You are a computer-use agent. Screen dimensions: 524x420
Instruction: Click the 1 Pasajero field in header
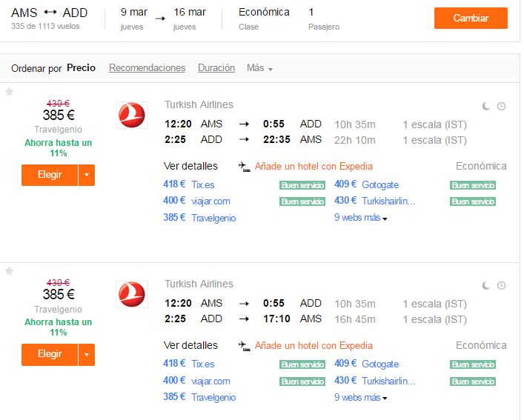[x=323, y=19]
